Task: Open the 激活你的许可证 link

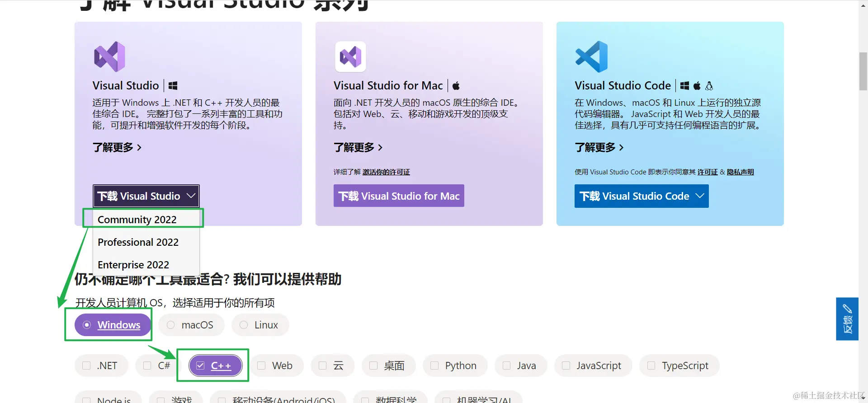Action: [x=386, y=172]
